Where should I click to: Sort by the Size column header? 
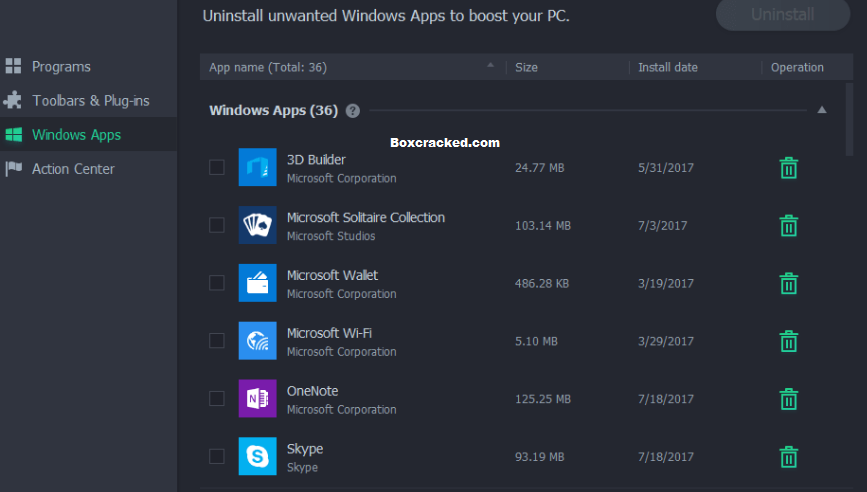(x=526, y=67)
